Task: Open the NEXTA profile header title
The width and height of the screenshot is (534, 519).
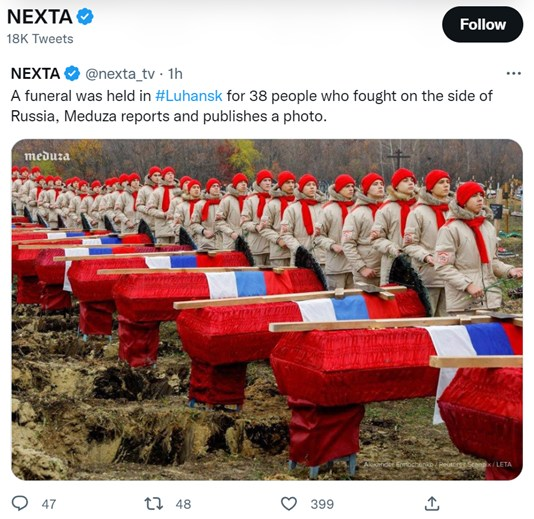Action: coord(40,17)
